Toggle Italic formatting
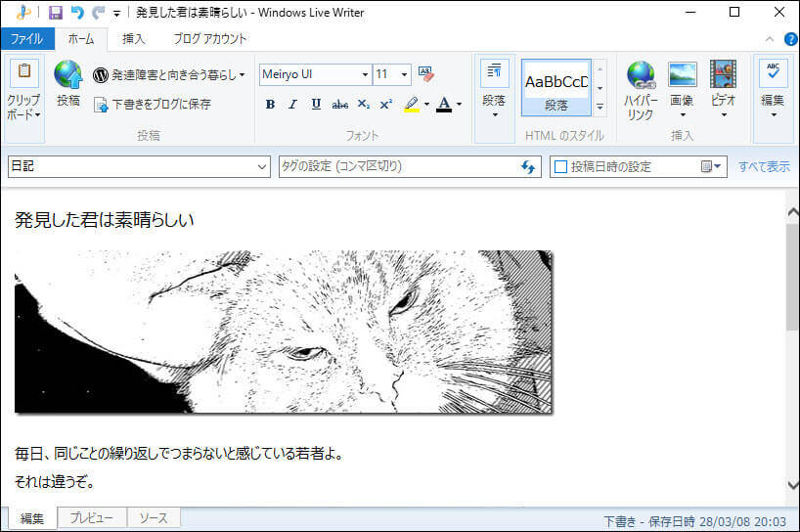800x532 pixels. click(x=292, y=105)
